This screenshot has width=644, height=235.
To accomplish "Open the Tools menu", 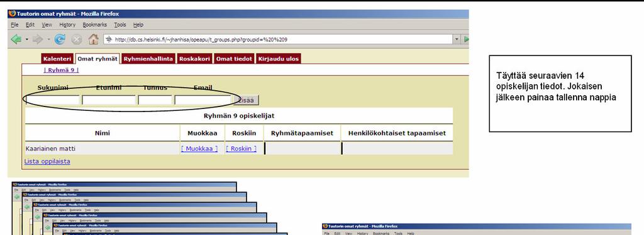I will point(120,25).
